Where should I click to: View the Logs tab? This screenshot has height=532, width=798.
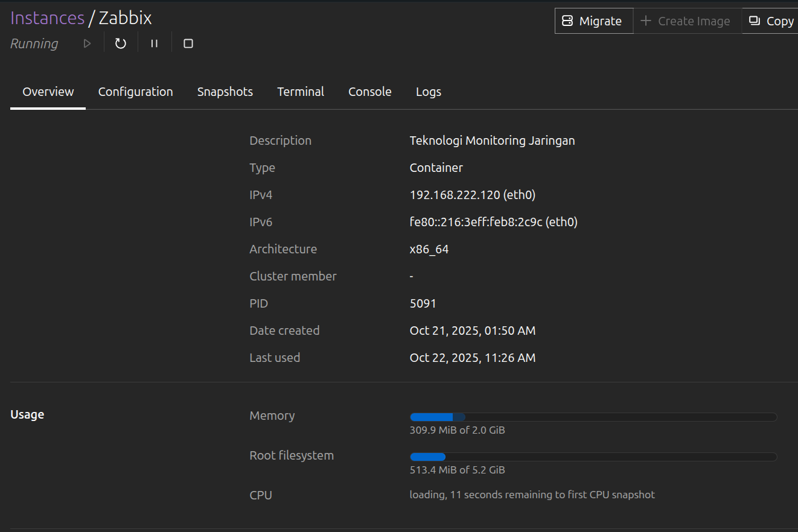429,92
